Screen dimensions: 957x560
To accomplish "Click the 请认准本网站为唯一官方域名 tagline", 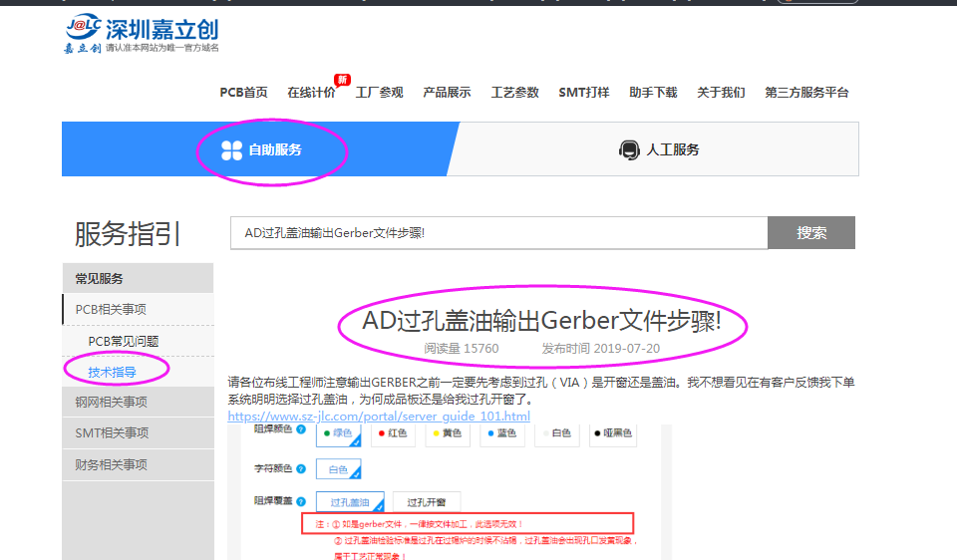I will coord(162,48).
